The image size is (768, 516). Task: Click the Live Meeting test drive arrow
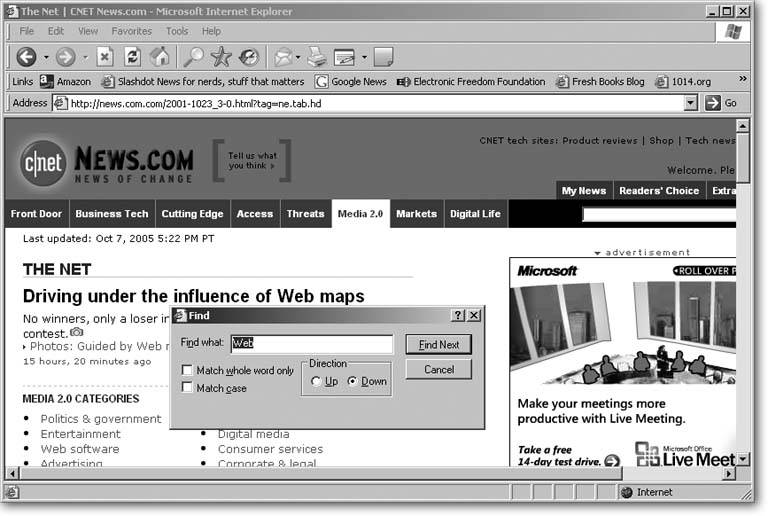[x=612, y=461]
